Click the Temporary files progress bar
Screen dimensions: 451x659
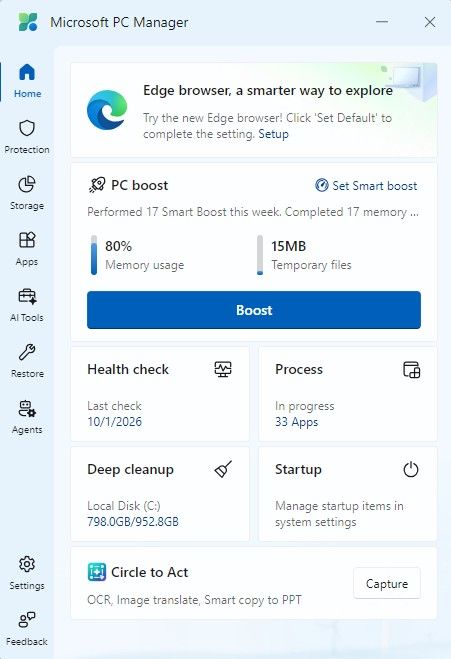pyautogui.click(x=260, y=255)
